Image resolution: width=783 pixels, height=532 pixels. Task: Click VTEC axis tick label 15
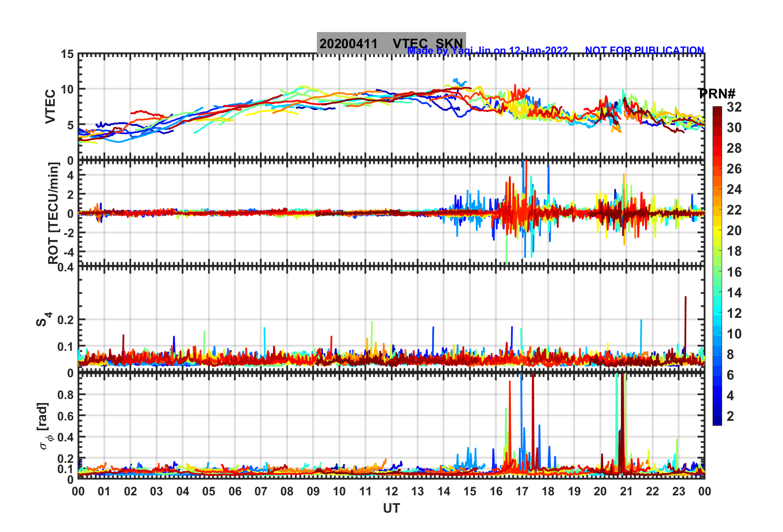click(x=67, y=54)
